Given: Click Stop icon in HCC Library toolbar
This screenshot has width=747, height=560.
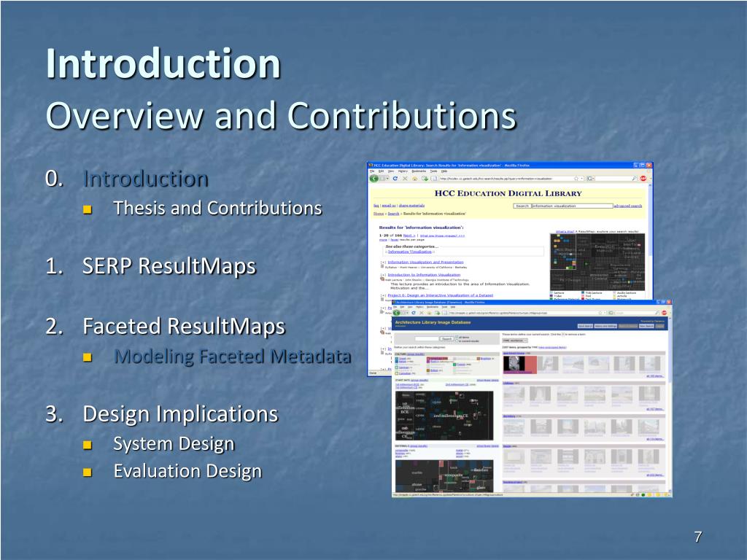Looking at the screenshot, I should tap(405, 179).
